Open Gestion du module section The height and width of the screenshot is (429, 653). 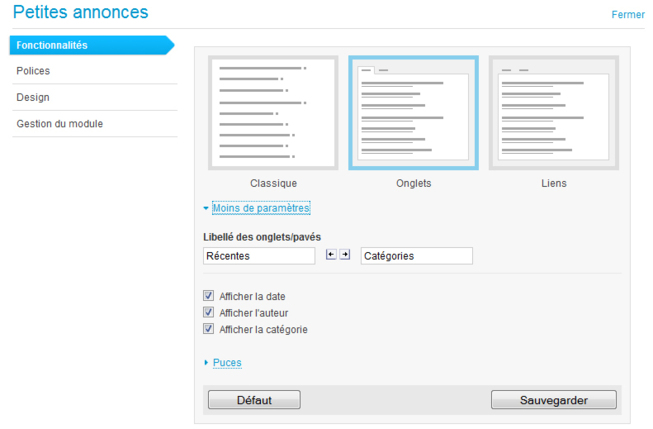pyautogui.click(x=59, y=124)
